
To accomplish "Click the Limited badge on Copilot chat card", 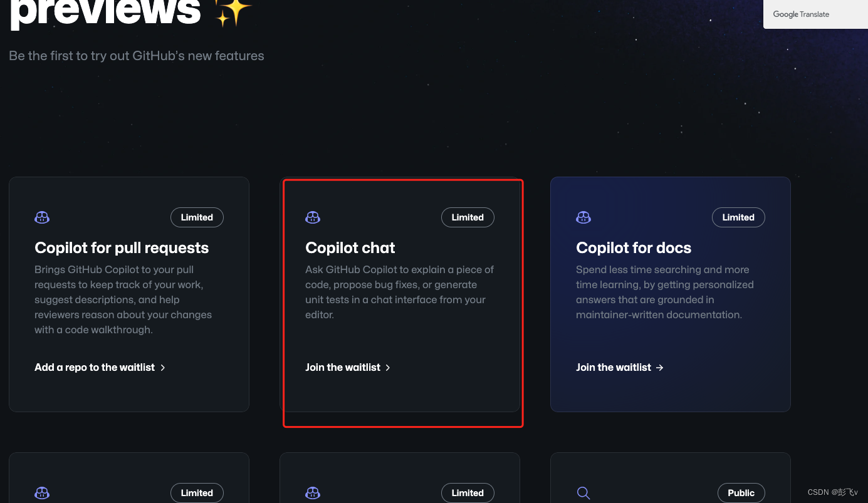I will click(468, 217).
